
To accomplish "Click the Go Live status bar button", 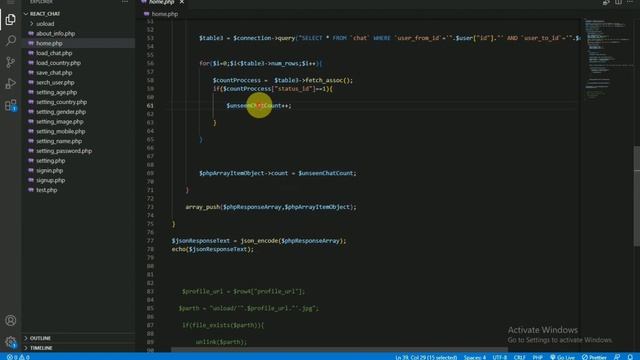I will point(562,357).
